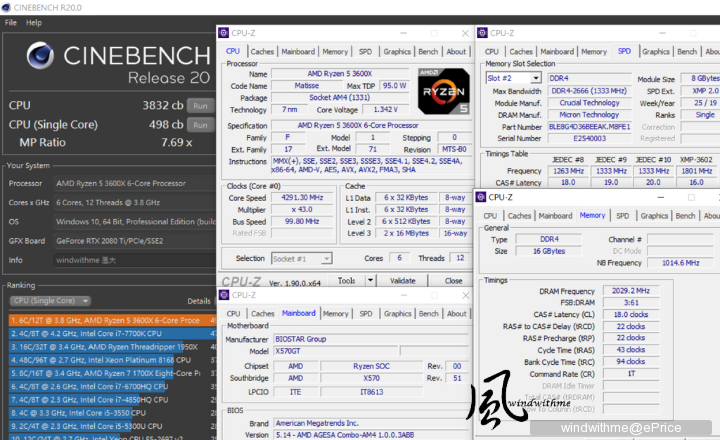The width and height of the screenshot is (720, 440).
Task: Click the Cinebench Release 20 logo sphere
Action: point(40,56)
